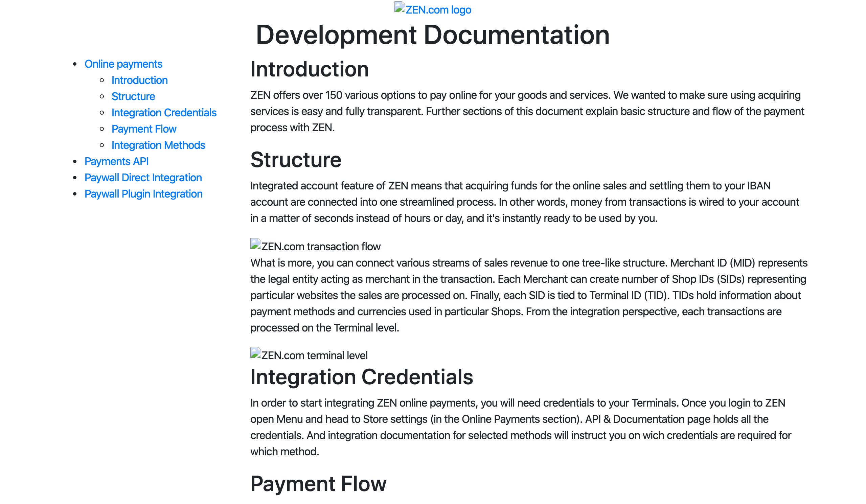Click the Structure section heading
This screenshot has height=504, width=866.
tap(296, 160)
